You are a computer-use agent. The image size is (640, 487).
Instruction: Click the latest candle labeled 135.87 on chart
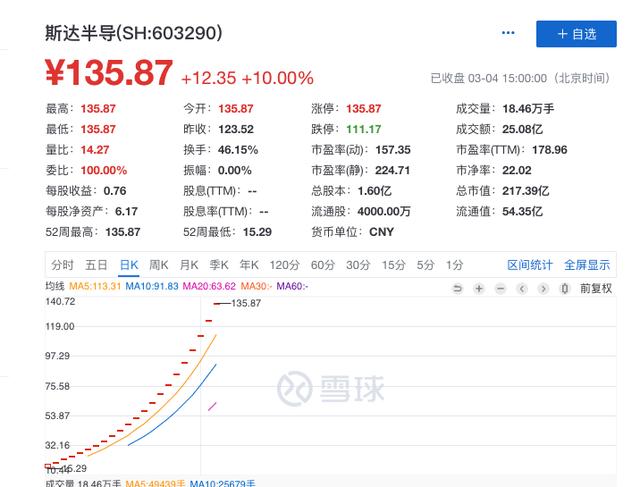[217, 304]
